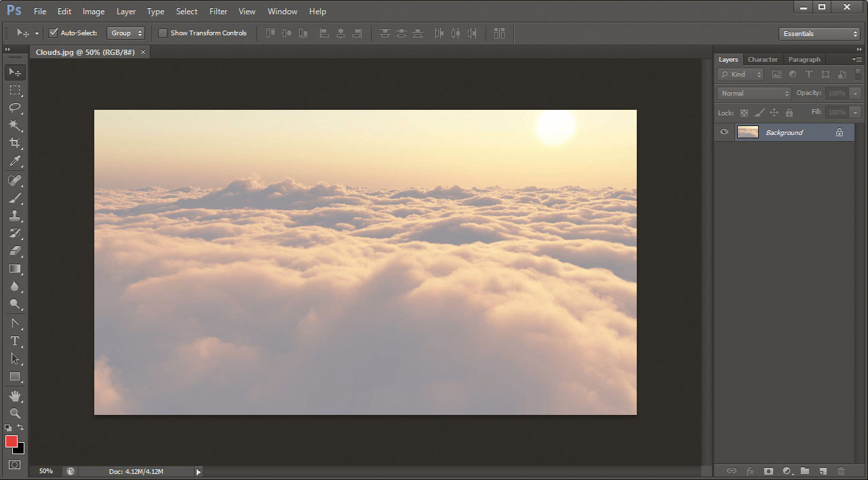
Task: Select the Lasso tool
Action: [15, 108]
